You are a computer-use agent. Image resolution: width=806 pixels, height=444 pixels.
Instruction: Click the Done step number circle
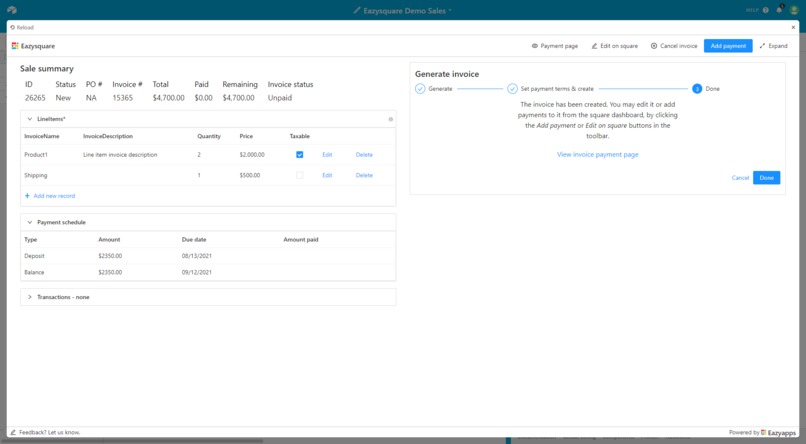point(697,89)
